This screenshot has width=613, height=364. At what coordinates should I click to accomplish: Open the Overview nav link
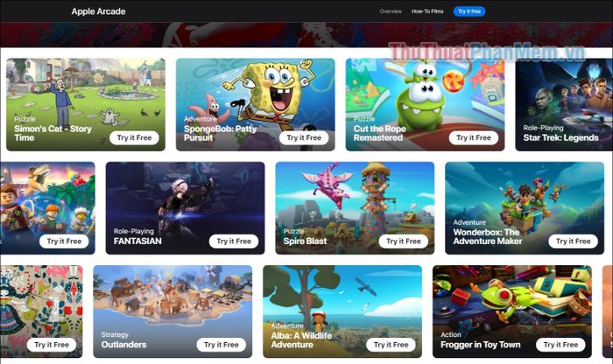coord(391,11)
